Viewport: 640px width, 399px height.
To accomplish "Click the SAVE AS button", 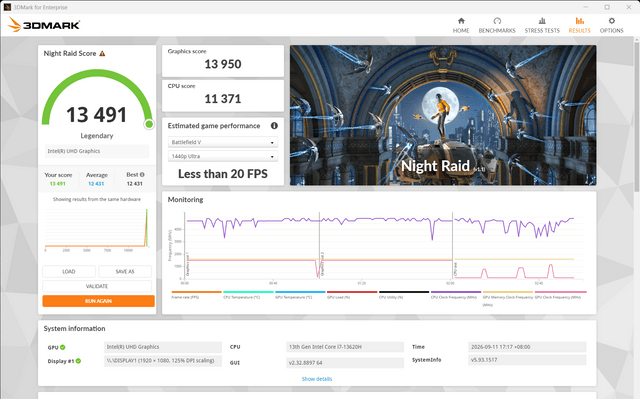I will [125, 272].
